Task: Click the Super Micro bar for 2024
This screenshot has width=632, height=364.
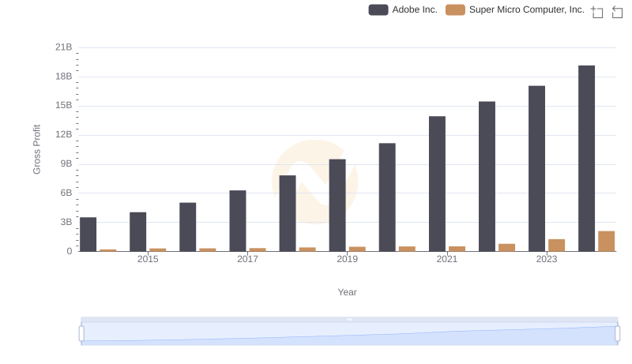Action: click(606, 241)
